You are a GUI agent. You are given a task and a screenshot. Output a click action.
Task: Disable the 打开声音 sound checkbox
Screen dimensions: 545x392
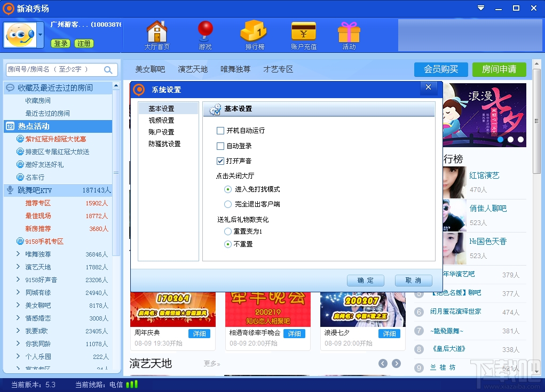click(221, 161)
